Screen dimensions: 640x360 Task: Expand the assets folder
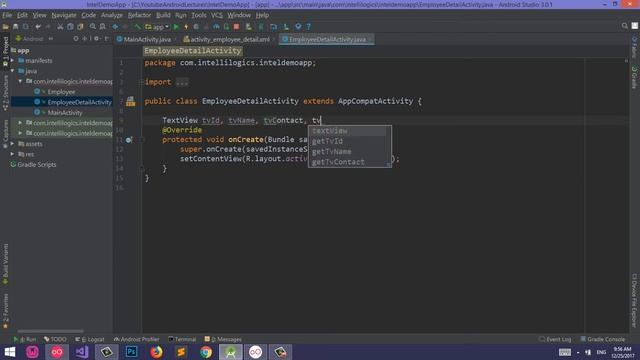[12, 144]
